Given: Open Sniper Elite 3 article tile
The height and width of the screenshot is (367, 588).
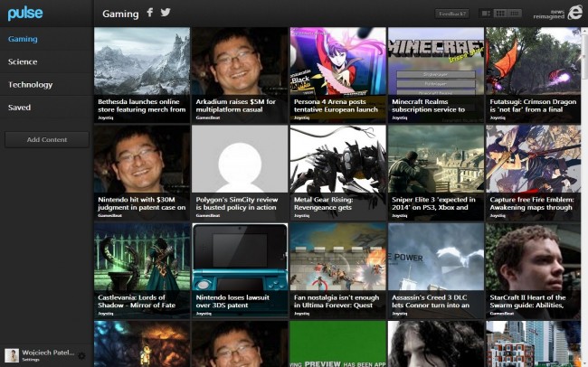Looking at the screenshot, I should pyautogui.click(x=436, y=173).
